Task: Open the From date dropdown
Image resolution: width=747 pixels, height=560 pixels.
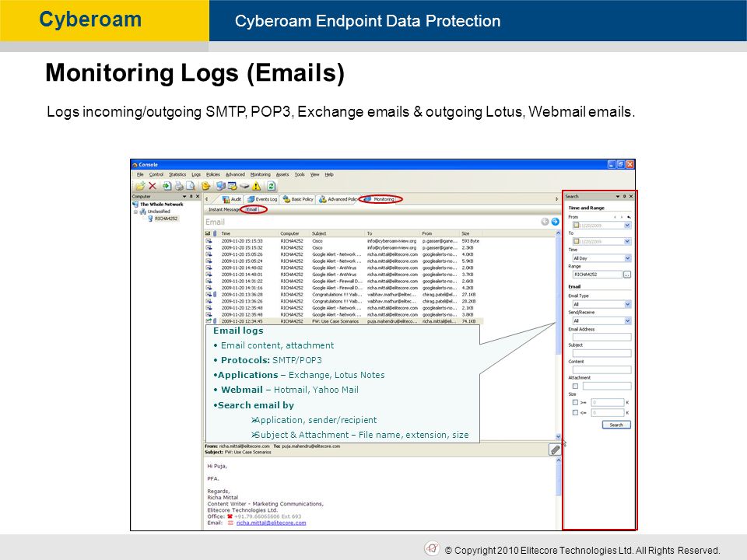Action: coord(627,226)
